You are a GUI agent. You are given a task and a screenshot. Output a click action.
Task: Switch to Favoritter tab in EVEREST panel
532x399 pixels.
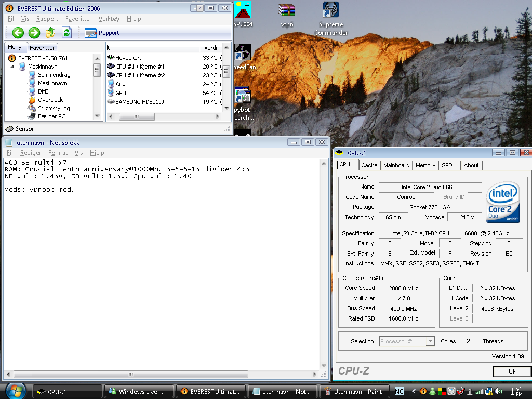click(42, 48)
